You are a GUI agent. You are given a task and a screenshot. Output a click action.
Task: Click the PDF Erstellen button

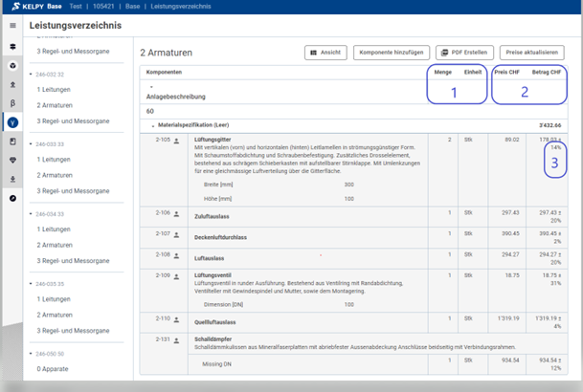[464, 53]
